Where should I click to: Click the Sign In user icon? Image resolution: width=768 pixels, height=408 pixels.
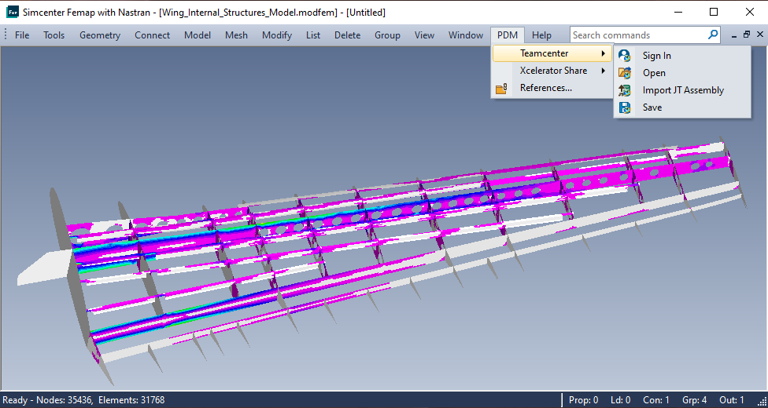click(624, 56)
